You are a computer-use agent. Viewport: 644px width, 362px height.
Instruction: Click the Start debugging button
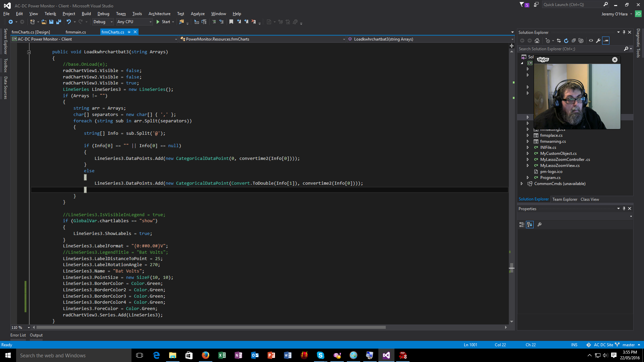163,22
